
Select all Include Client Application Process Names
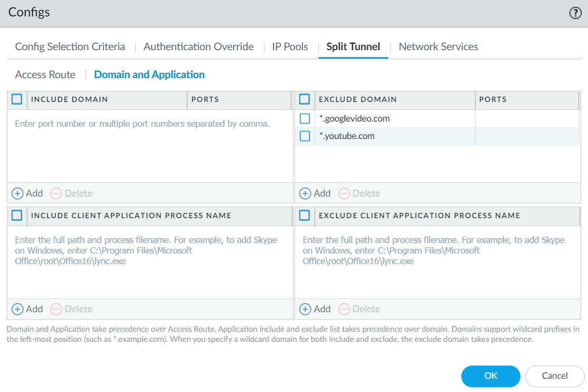tap(17, 215)
